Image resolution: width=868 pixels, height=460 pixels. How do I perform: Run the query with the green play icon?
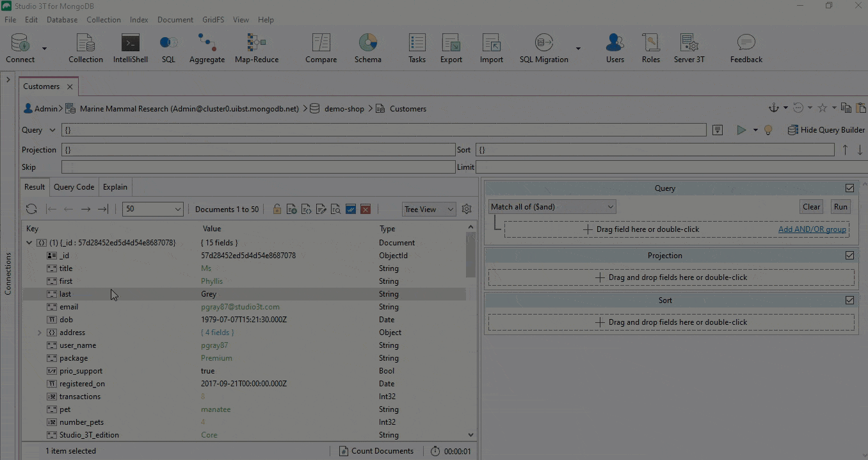tap(741, 130)
